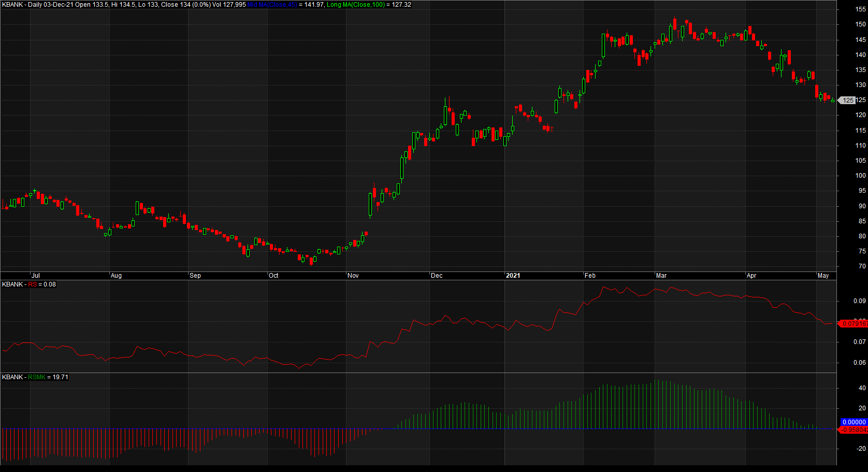Click the Jul label on the time axis
868x472 pixels.
point(36,276)
